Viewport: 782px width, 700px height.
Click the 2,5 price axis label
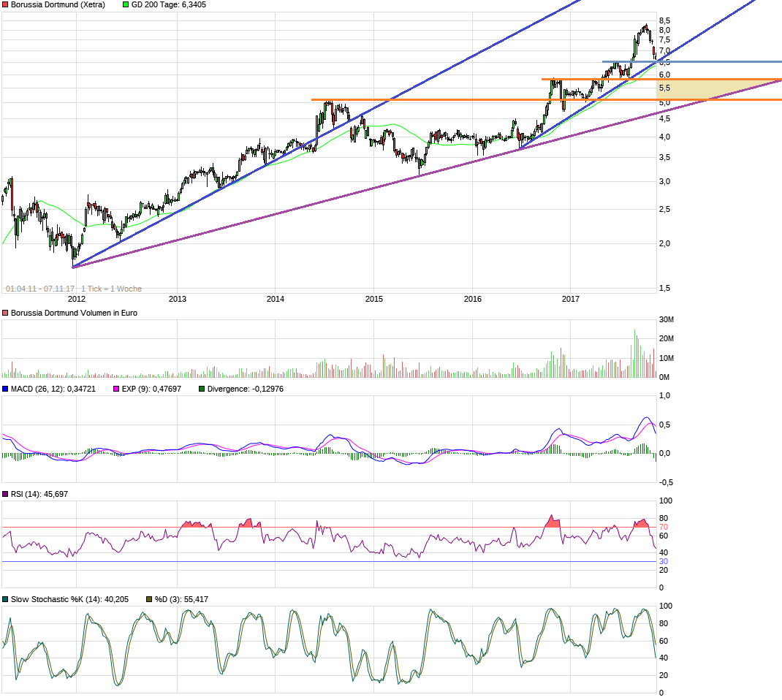[665, 210]
